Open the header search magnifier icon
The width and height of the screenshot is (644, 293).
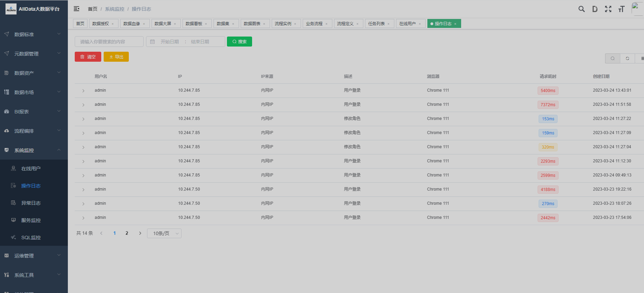[x=581, y=9]
